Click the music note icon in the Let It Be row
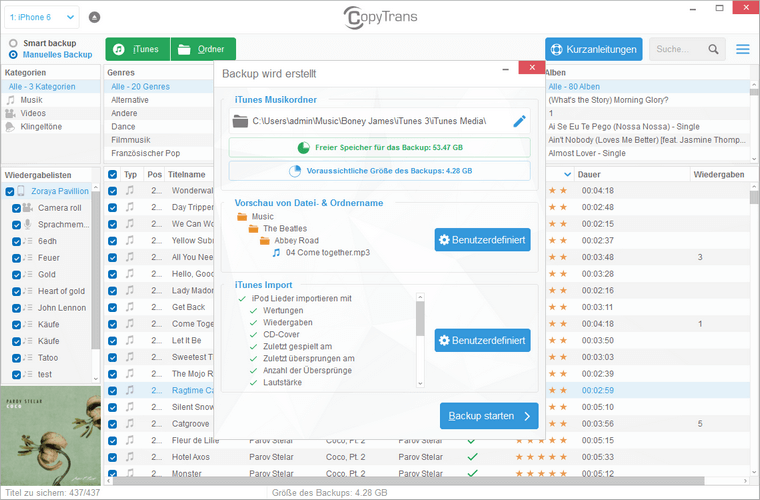The image size is (760, 500). [x=130, y=340]
